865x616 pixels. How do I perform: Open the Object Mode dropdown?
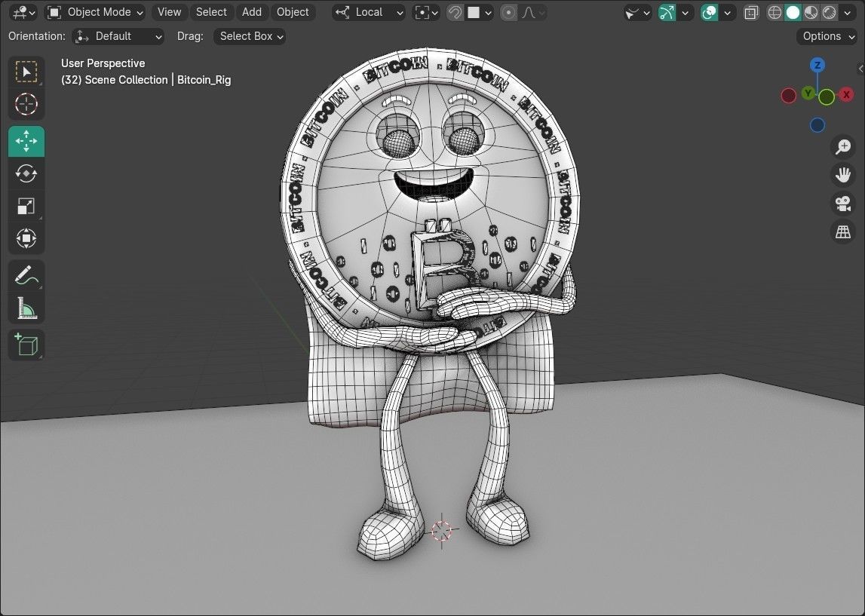pos(95,12)
